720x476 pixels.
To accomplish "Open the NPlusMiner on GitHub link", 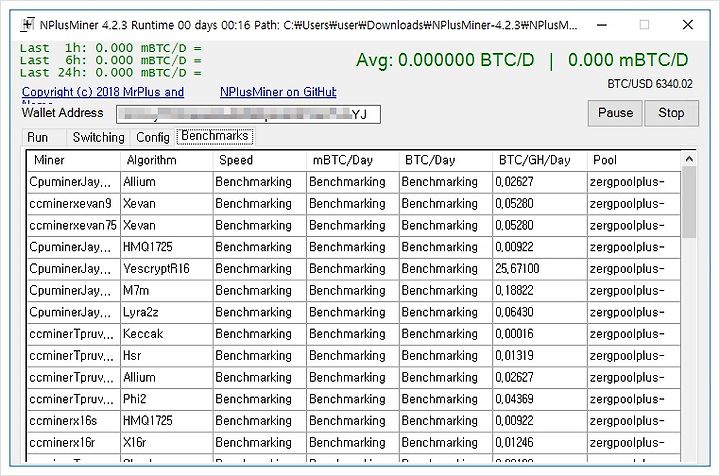I will (x=278, y=92).
